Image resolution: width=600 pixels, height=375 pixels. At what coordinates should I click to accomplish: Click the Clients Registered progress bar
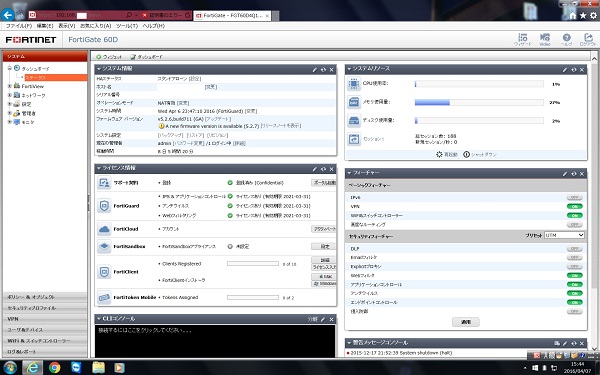point(253,264)
